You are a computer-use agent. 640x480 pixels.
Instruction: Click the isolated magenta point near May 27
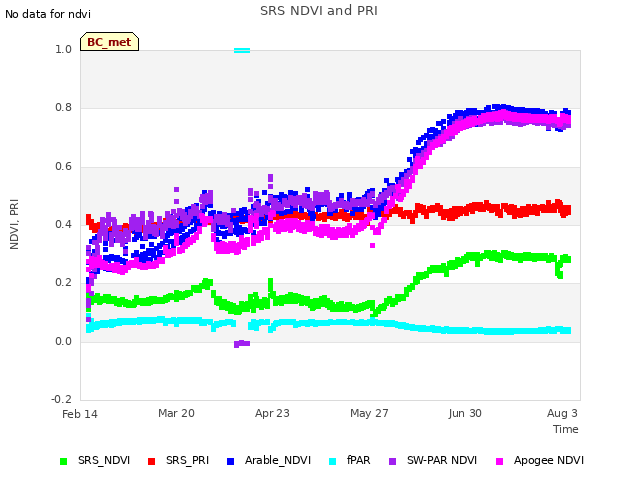point(372,245)
